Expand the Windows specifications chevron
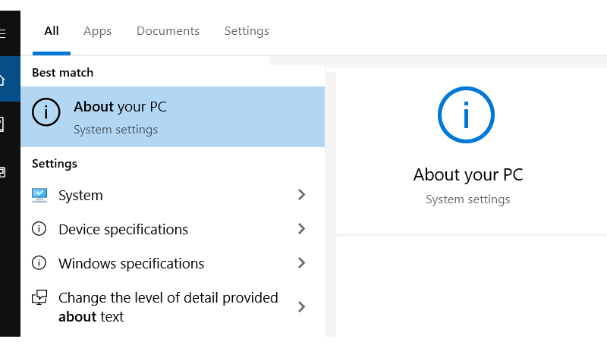Image resolution: width=607 pixels, height=364 pixels. tap(301, 263)
